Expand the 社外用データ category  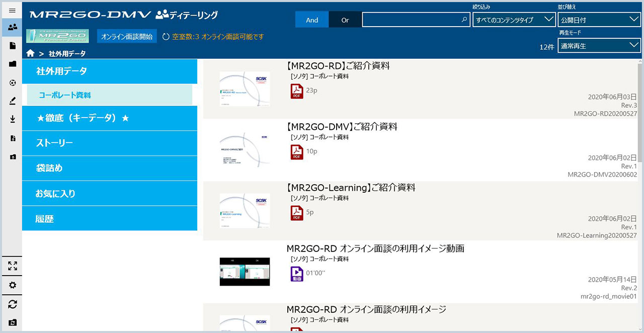coord(110,71)
